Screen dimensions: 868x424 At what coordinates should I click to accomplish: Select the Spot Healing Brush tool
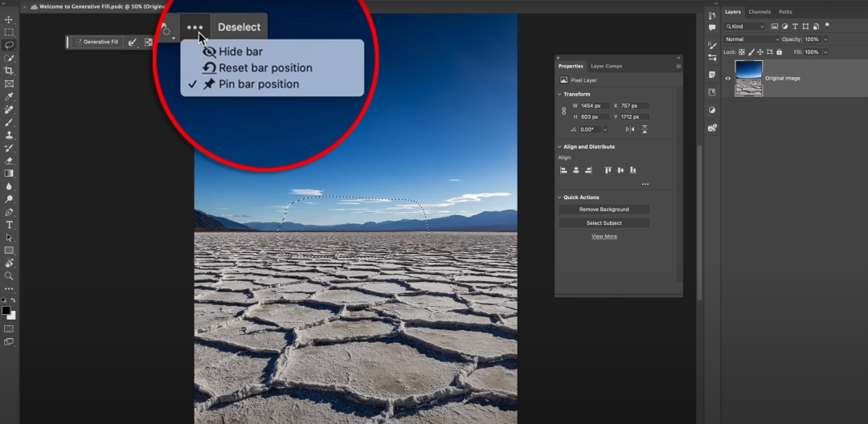point(9,109)
